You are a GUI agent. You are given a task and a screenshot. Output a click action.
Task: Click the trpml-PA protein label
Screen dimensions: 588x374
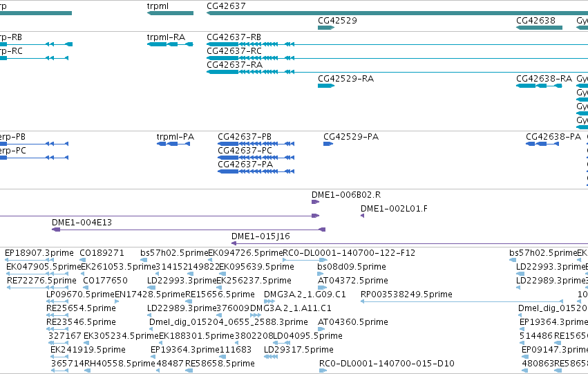[175, 137]
